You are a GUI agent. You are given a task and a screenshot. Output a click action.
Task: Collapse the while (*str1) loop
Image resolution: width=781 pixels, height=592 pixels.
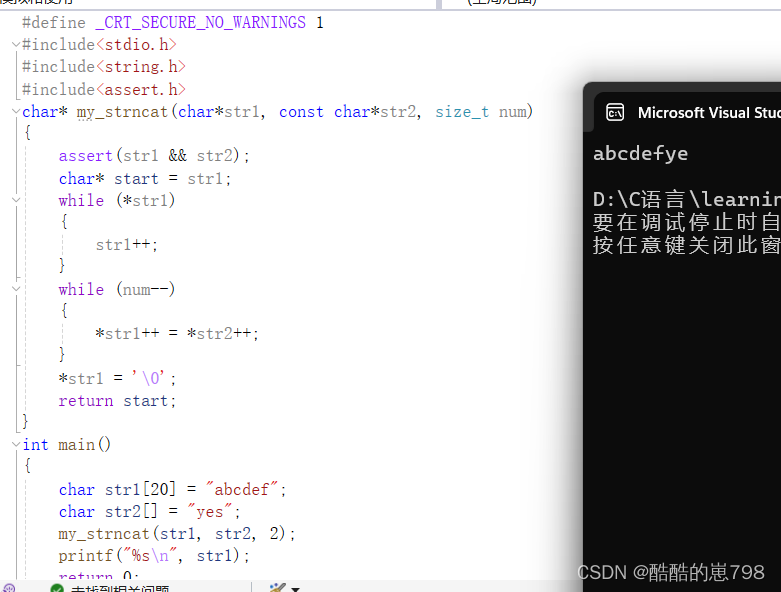(x=16, y=200)
